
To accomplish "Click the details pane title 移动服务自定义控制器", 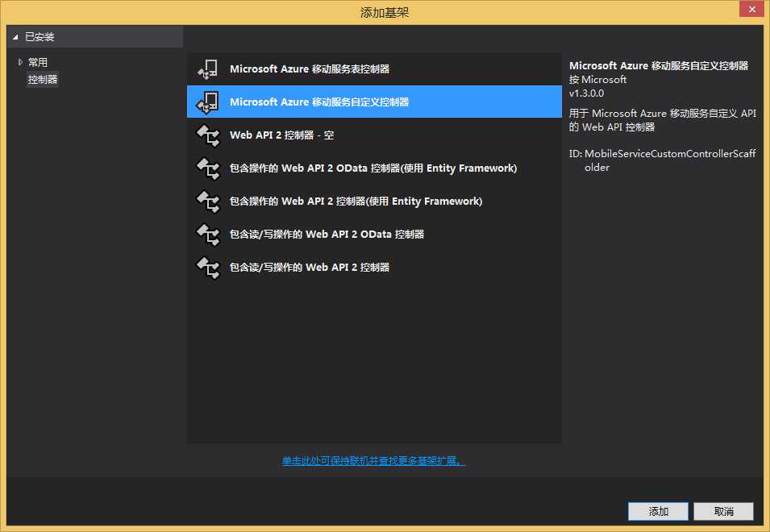I will pos(659,66).
